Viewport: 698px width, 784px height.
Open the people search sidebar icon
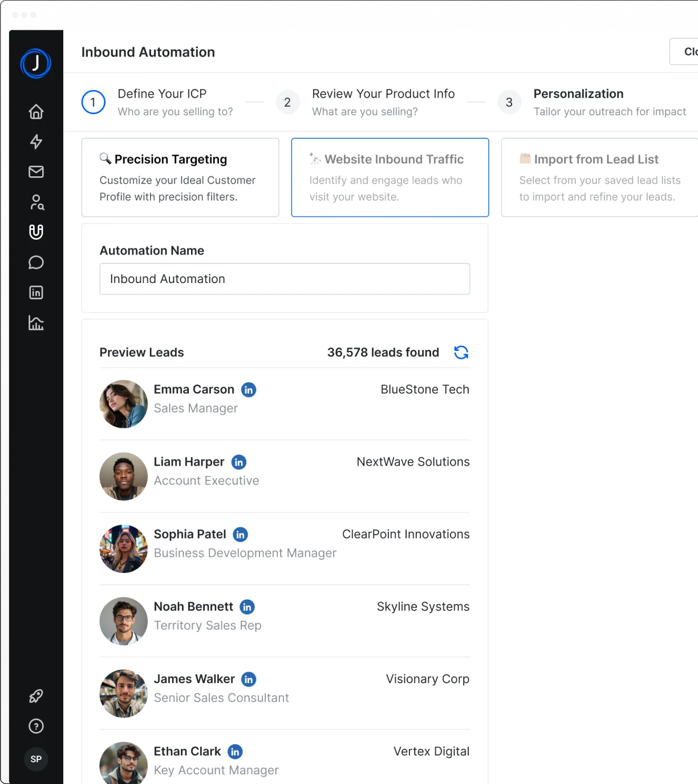coord(36,202)
